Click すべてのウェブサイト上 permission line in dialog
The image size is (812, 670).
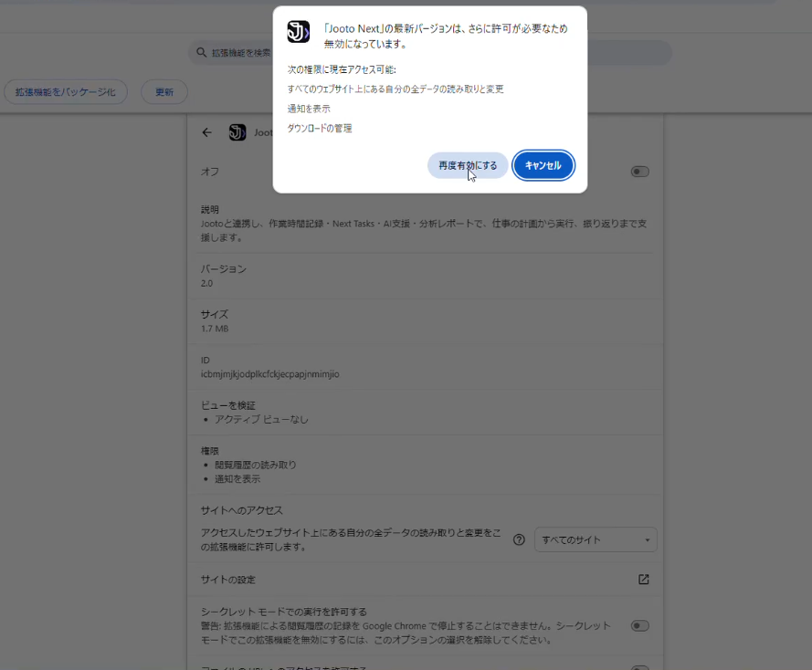pos(395,89)
